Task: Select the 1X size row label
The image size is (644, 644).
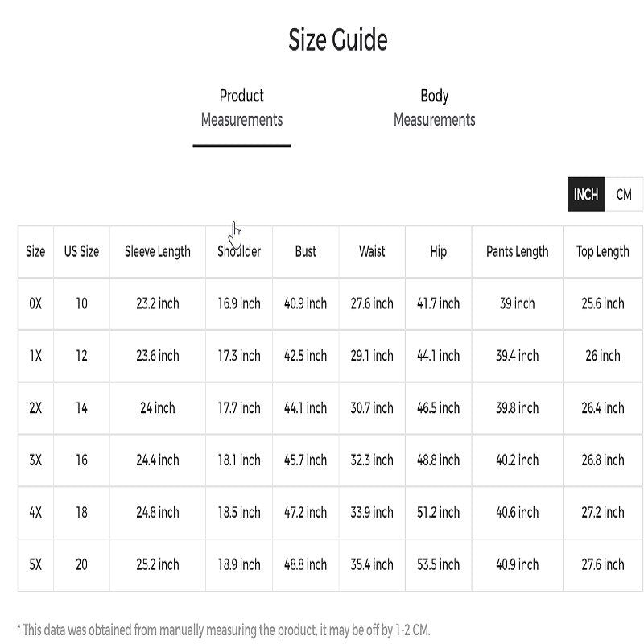Action: pyautogui.click(x=35, y=356)
